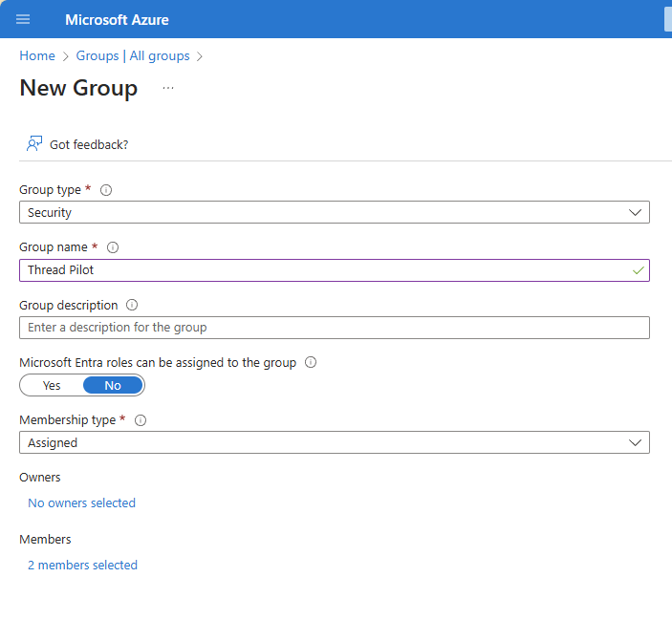Screen dimensions: 672x620
Task: Click Group type dropdown chevron
Action: pos(635,212)
